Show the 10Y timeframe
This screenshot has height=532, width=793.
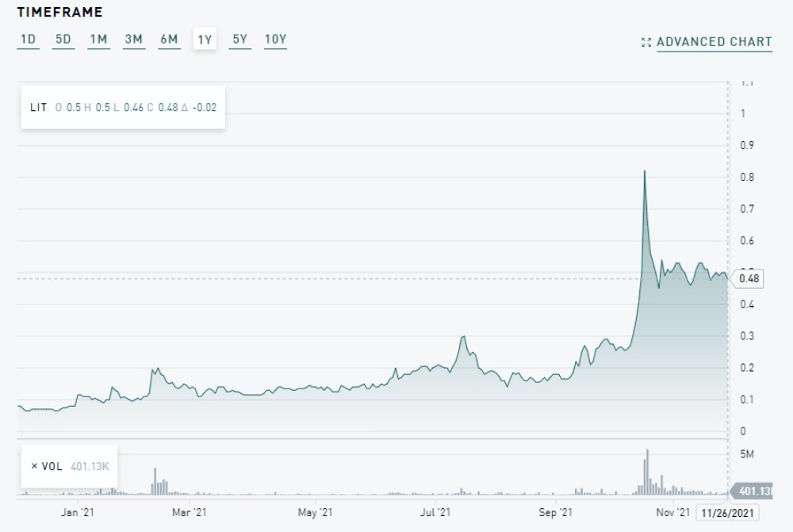click(x=276, y=39)
